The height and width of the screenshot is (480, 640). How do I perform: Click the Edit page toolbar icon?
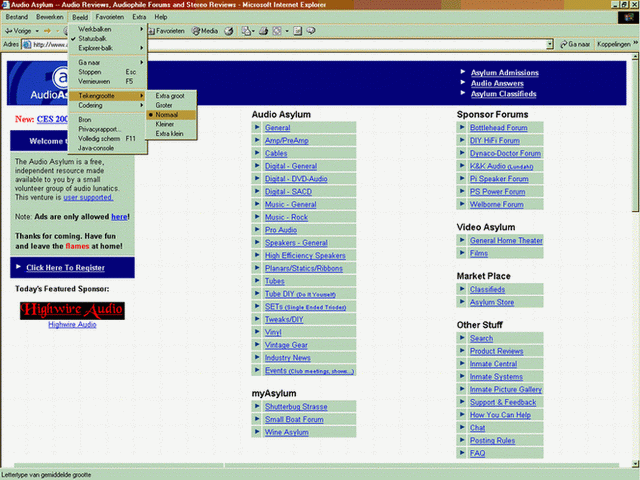tap(277, 31)
